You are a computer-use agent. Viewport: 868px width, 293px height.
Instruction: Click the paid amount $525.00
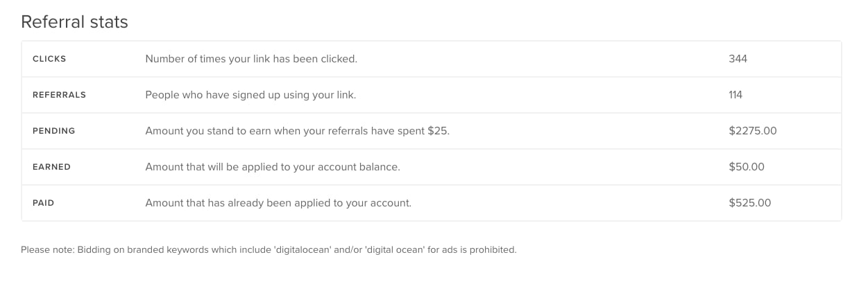click(x=749, y=203)
